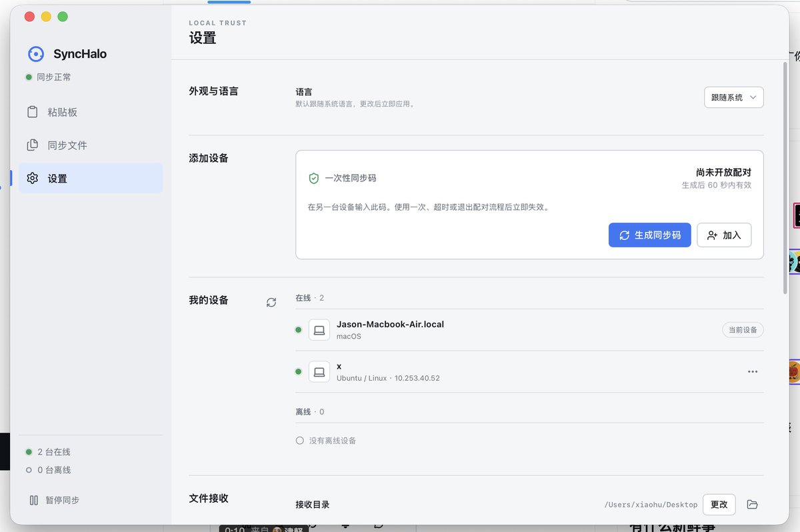Open the more options menu for device x
The height and width of the screenshot is (532, 800).
(x=753, y=372)
